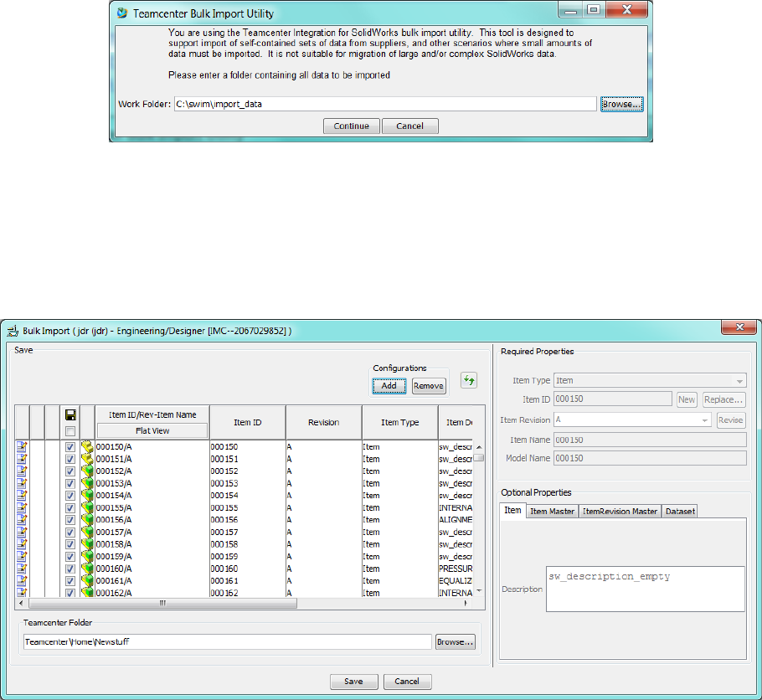This screenshot has height=700, width=762.
Task: Click the edit icon for row 000151/A
Action: tap(22, 458)
